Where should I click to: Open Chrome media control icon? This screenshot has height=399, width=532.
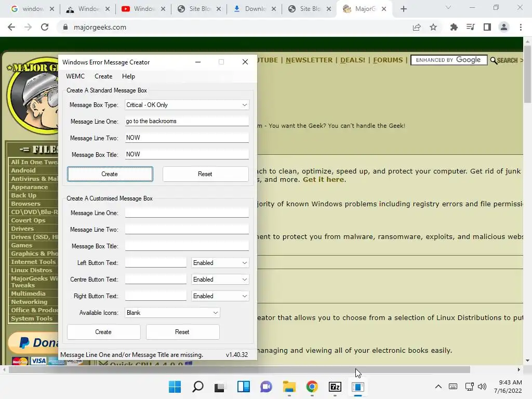[471, 27]
